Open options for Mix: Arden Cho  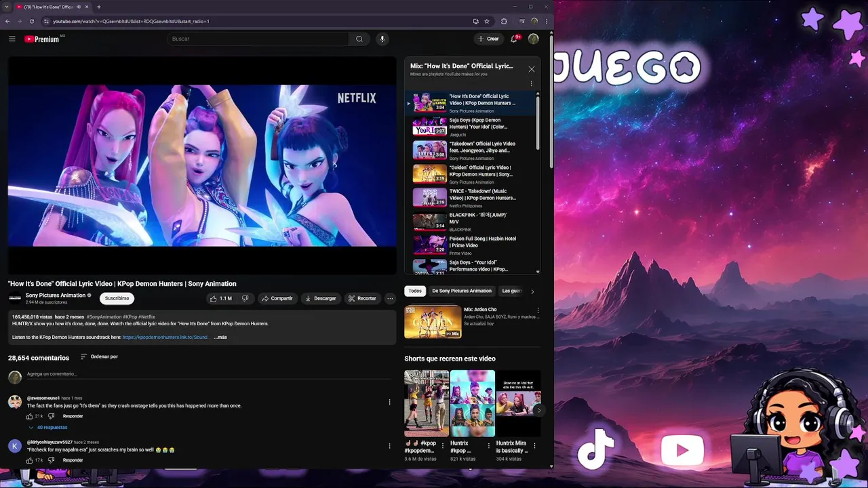[x=538, y=310]
